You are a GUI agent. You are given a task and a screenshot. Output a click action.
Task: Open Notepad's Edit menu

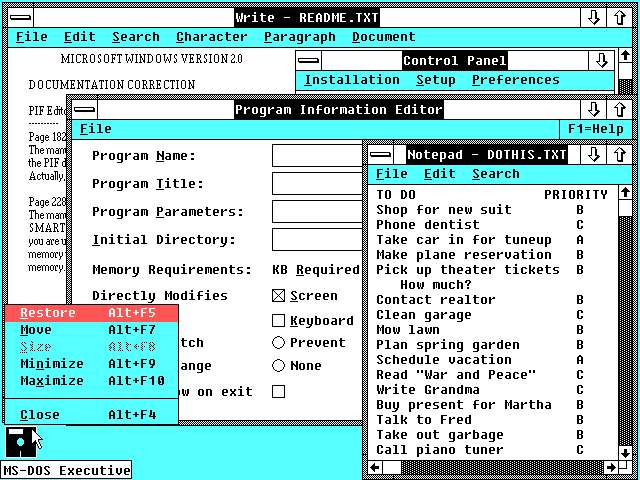440,173
